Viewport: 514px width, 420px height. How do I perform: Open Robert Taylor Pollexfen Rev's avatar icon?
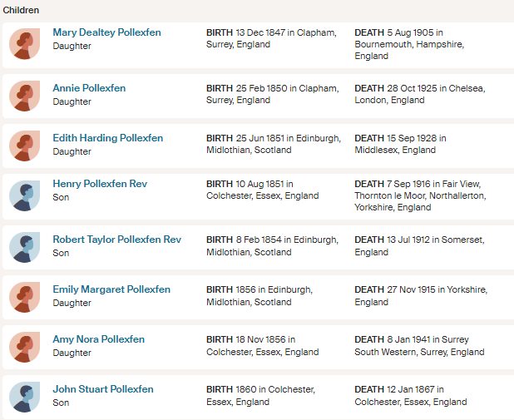coord(25,246)
